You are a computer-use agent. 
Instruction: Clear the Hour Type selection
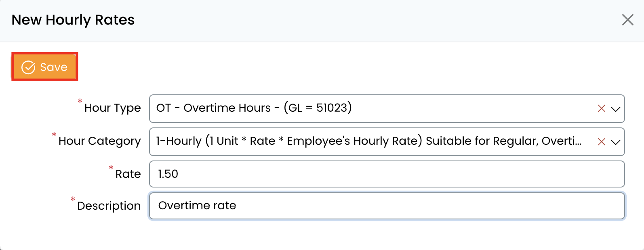click(601, 108)
